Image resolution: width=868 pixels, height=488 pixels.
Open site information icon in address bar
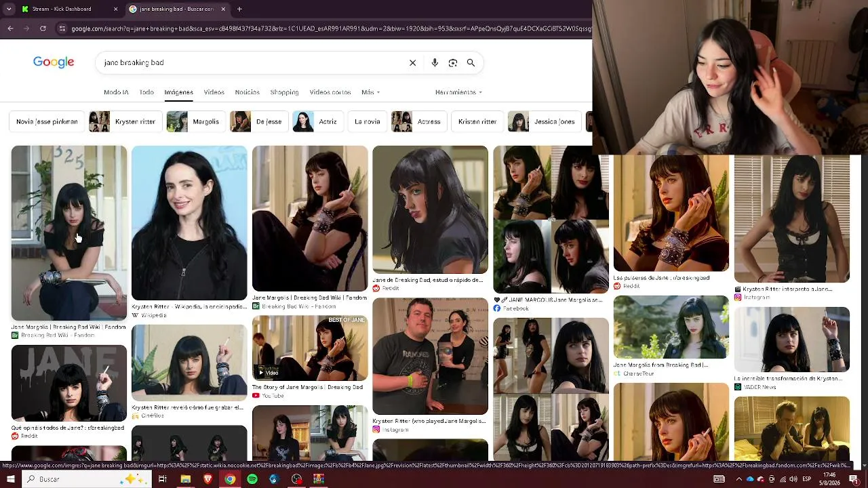62,28
